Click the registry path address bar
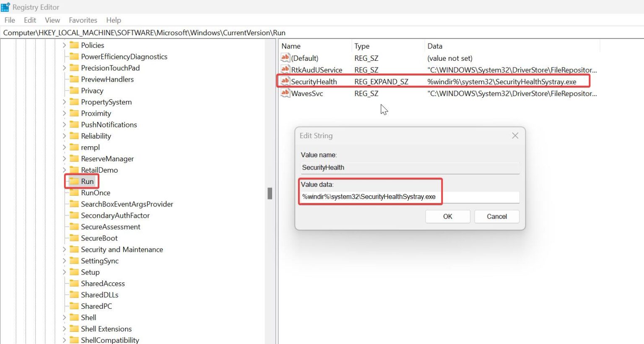This screenshot has width=644, height=344. click(x=322, y=33)
